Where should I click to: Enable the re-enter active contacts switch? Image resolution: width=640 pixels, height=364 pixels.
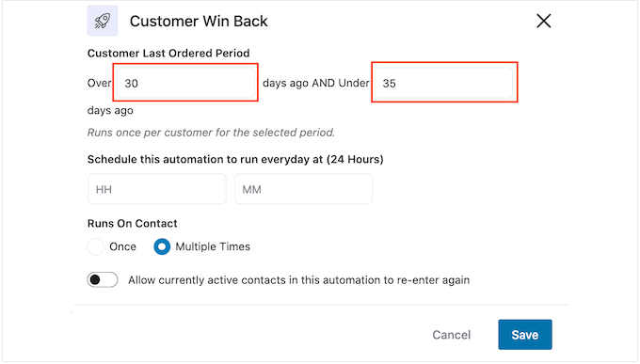(x=103, y=280)
